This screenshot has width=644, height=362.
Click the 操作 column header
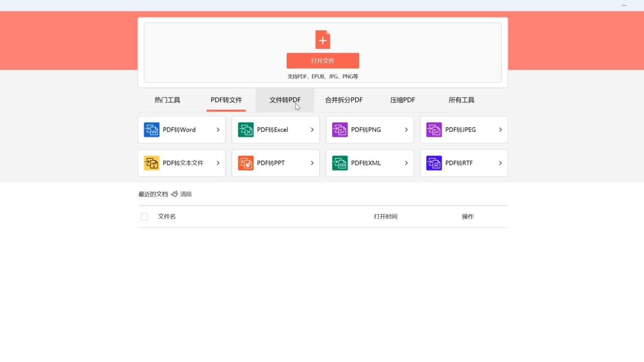(x=468, y=216)
